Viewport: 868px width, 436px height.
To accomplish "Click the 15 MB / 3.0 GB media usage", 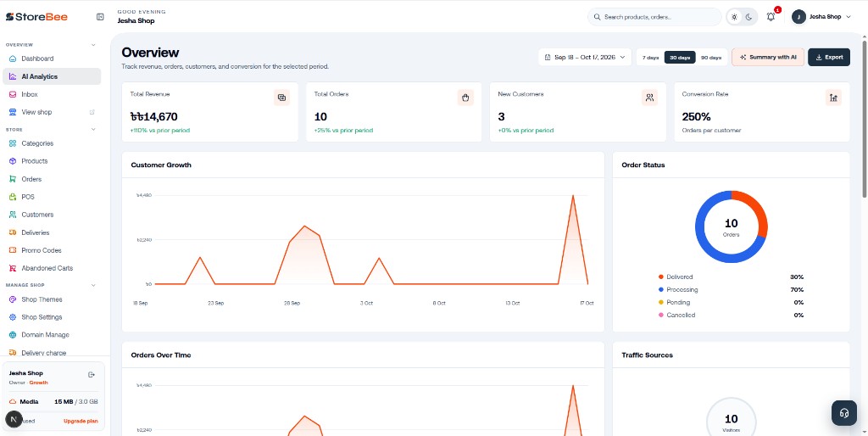I will pyautogui.click(x=75, y=402).
